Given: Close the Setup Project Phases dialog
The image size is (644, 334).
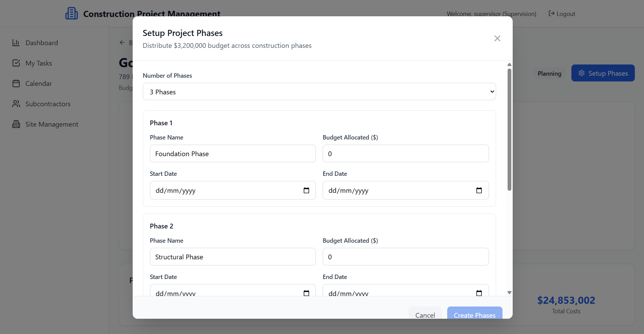Looking at the screenshot, I should coord(497,38).
